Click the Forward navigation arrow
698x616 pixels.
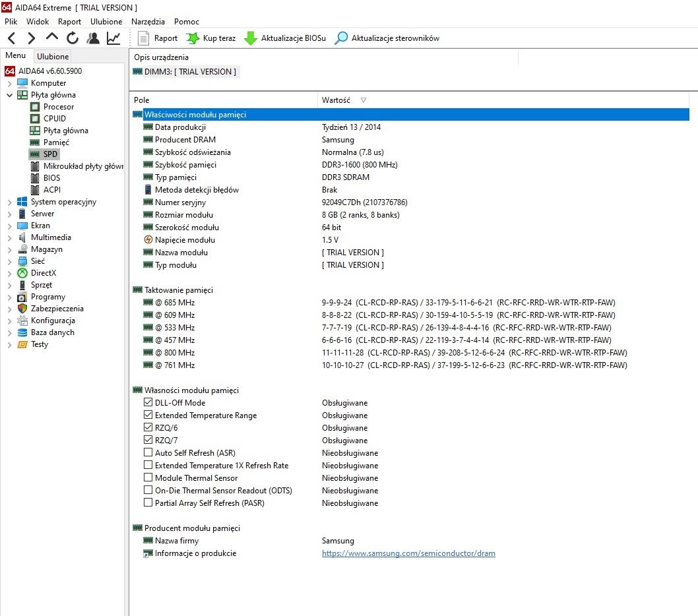pos(31,38)
